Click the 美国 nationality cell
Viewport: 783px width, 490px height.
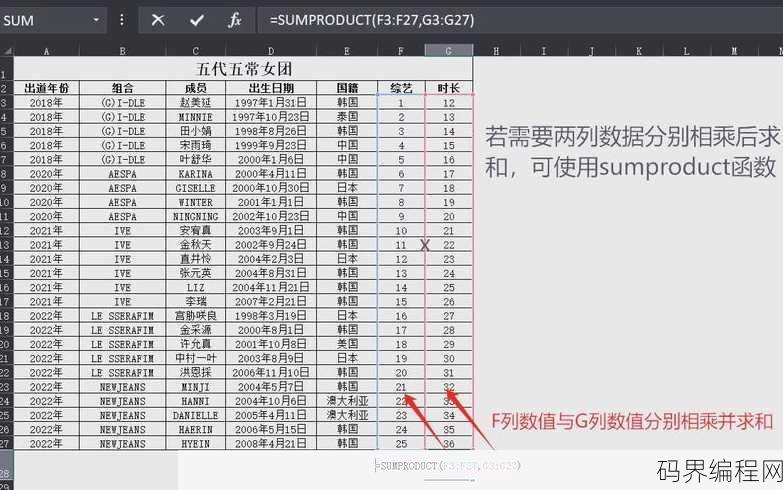pyautogui.click(x=347, y=344)
